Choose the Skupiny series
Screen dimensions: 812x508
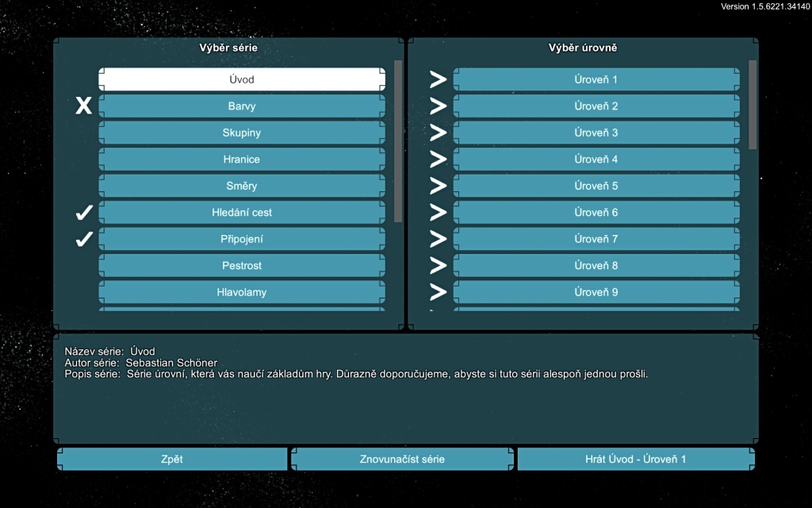[x=242, y=133]
